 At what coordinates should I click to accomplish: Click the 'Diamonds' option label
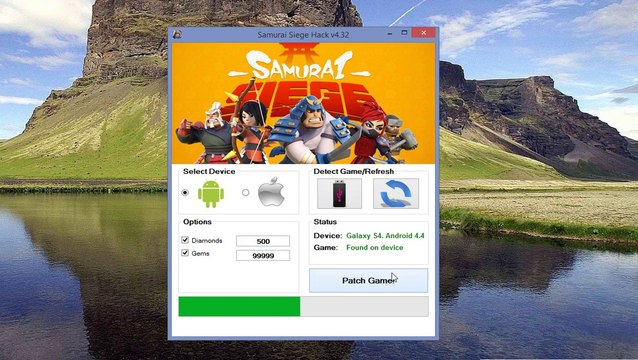207,240
